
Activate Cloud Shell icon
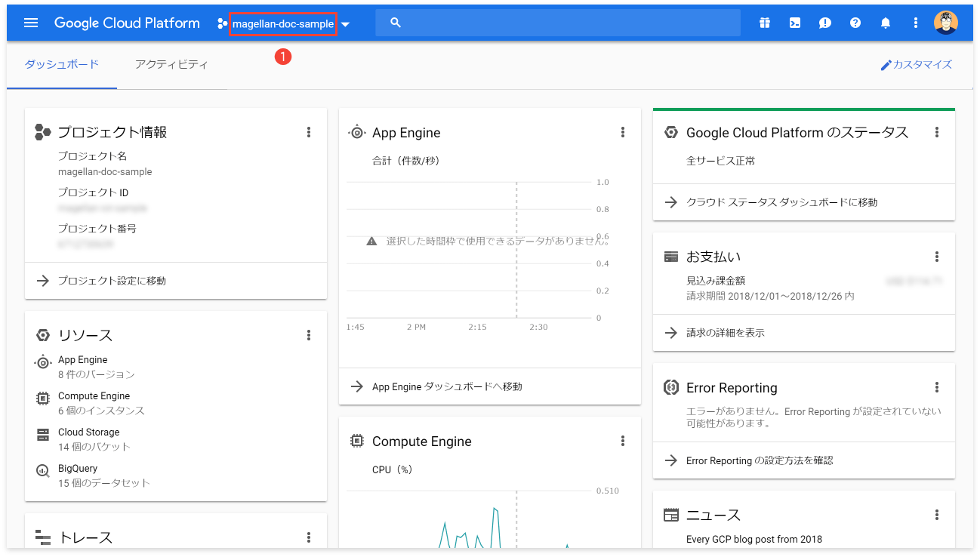[x=795, y=23]
